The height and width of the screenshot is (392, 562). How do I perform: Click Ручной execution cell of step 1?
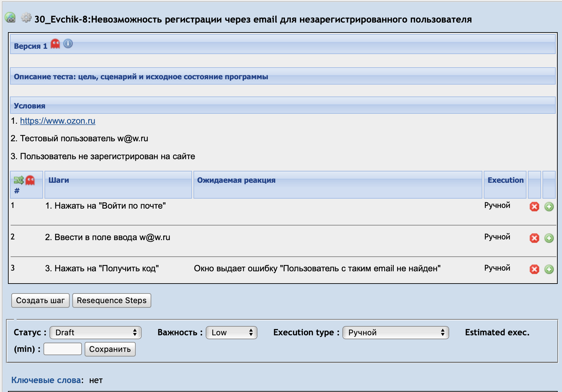tap(497, 205)
